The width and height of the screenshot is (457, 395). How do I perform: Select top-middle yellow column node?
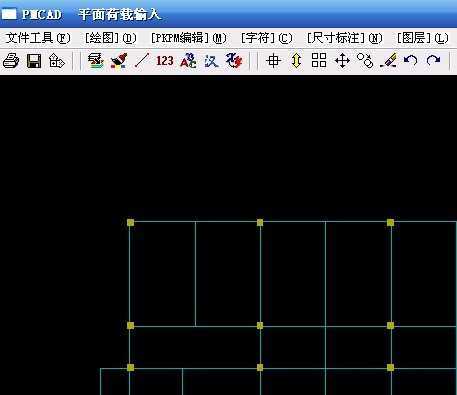[260, 222]
